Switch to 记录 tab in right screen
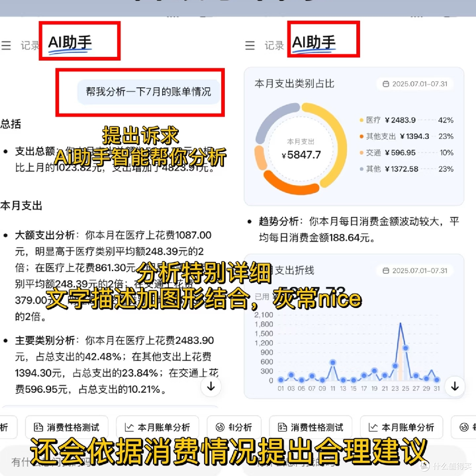476x476 pixels. pos(274,45)
